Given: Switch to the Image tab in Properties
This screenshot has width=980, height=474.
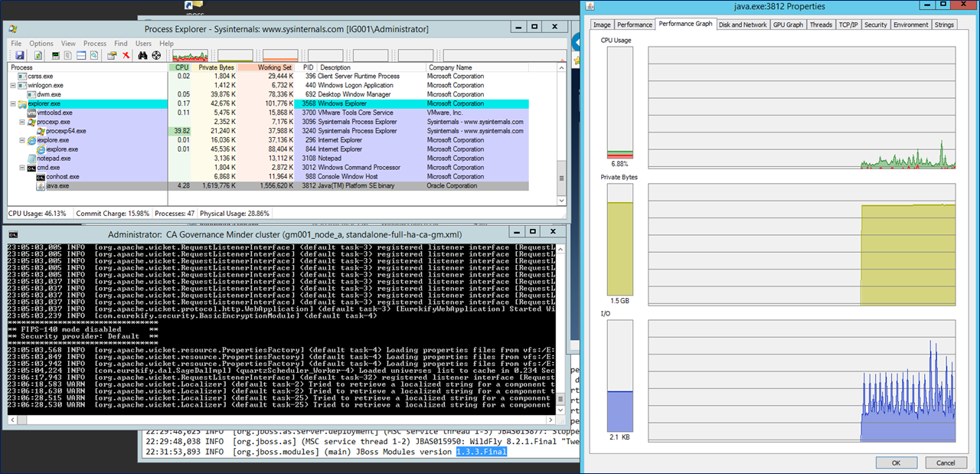Looking at the screenshot, I should point(603,25).
